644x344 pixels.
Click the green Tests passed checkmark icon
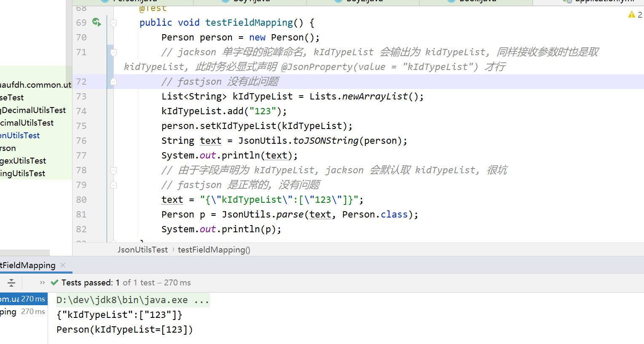54,282
